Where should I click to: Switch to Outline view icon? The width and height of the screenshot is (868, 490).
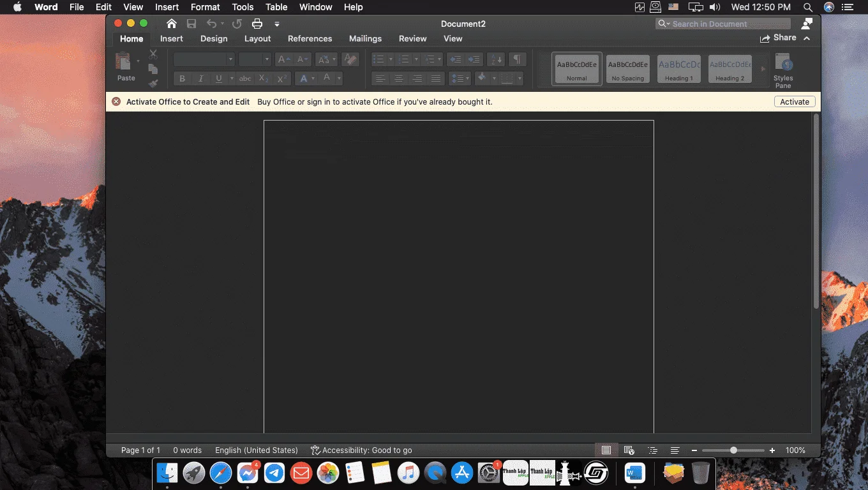[652, 450]
